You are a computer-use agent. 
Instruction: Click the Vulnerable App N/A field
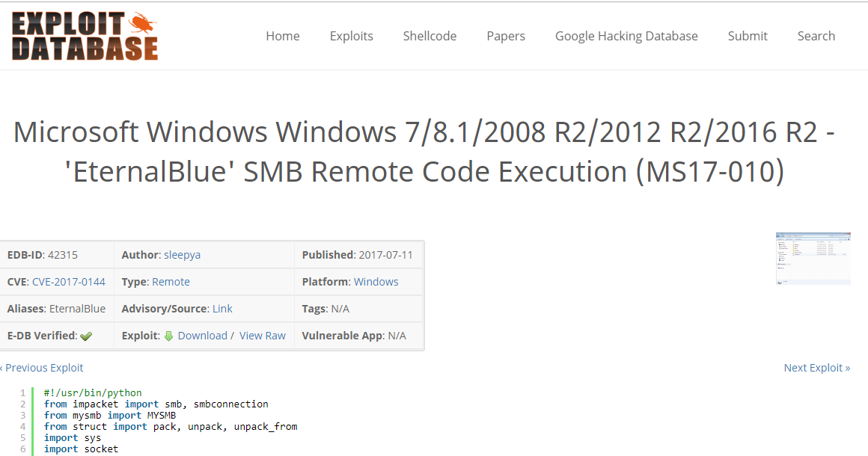(x=354, y=336)
